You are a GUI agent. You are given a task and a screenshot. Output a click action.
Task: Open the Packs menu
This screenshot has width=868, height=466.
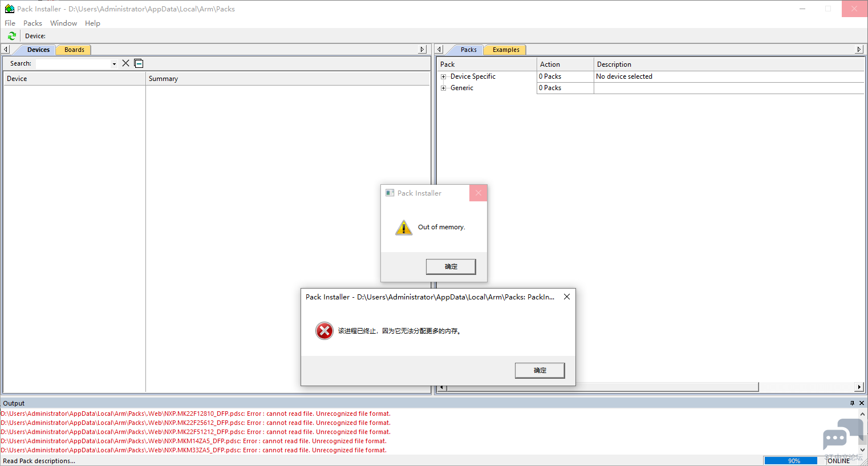tap(33, 23)
